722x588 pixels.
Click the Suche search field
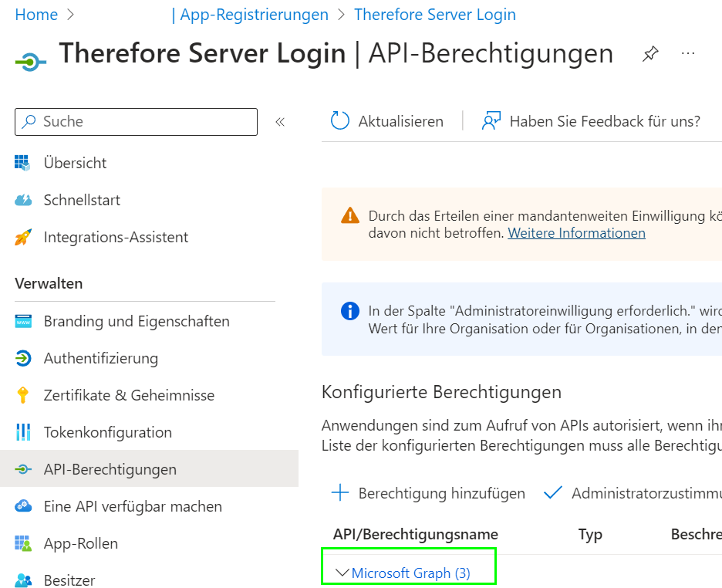136,122
